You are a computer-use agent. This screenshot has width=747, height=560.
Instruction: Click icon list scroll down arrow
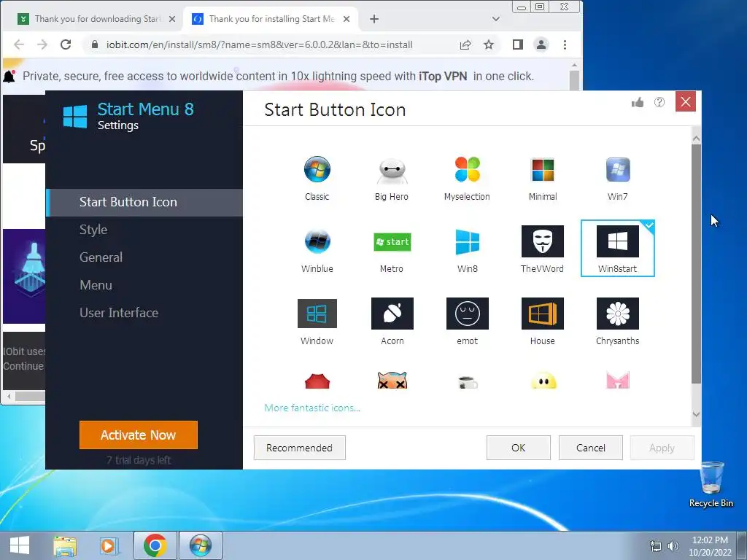click(x=696, y=414)
